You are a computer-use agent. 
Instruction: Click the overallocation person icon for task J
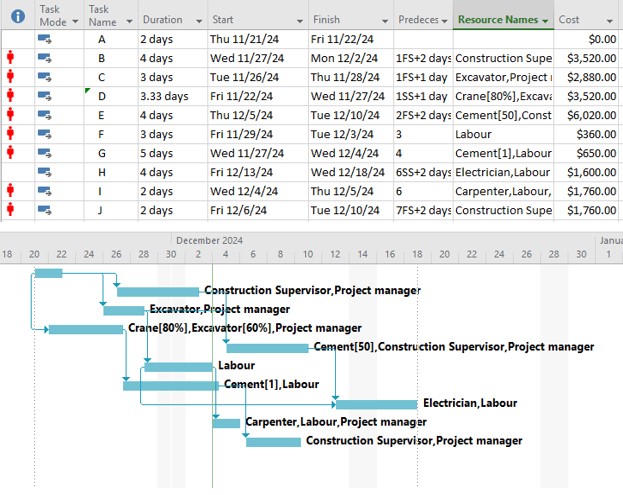point(12,210)
